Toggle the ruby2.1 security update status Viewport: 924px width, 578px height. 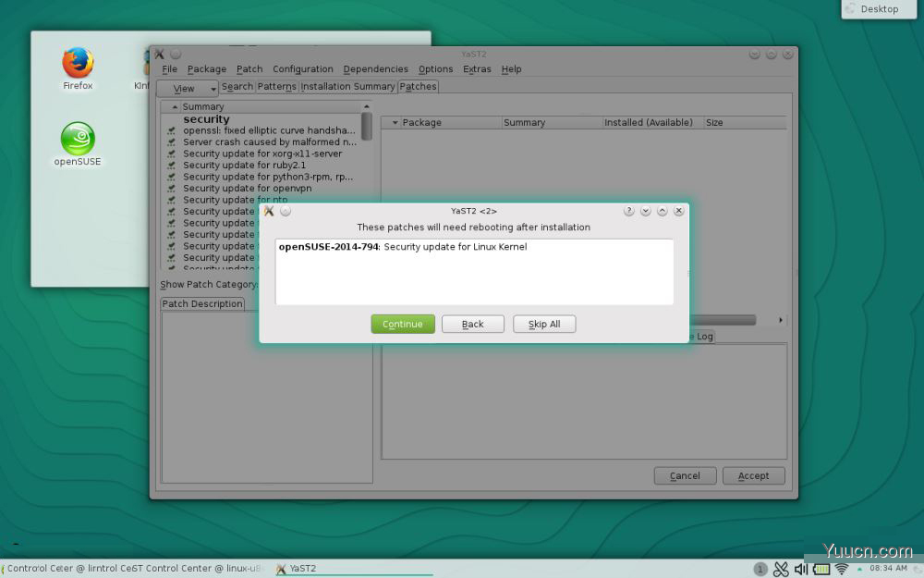click(171, 166)
